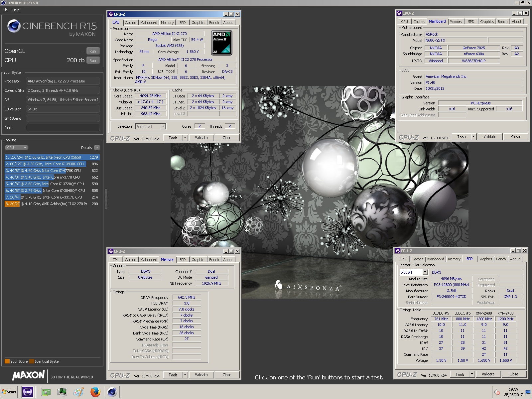The width and height of the screenshot is (532, 399).
Task: Select ranking row AMD Athlon II X2 270
Action: tap(52, 204)
